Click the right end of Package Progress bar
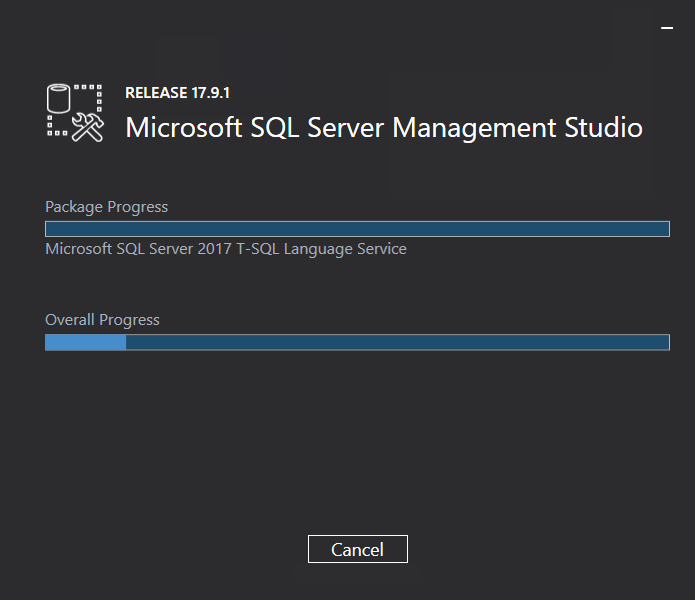The image size is (695, 600). coord(665,229)
